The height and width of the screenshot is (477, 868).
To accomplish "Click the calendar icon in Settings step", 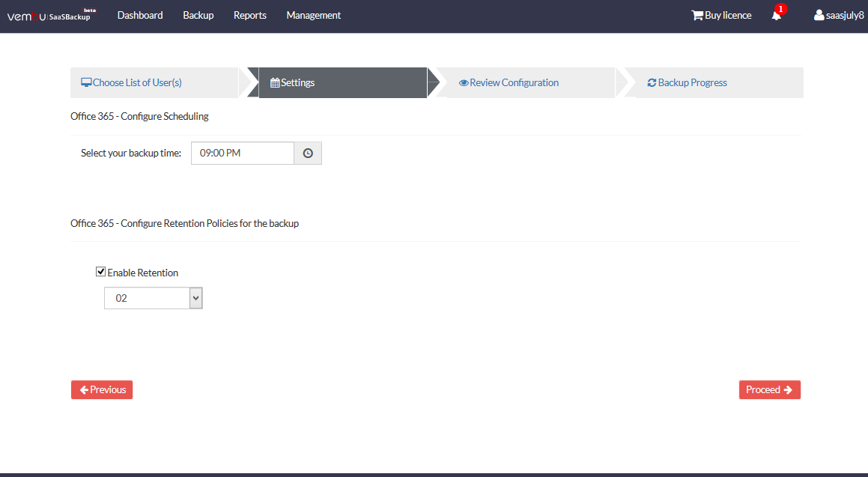I will (275, 83).
